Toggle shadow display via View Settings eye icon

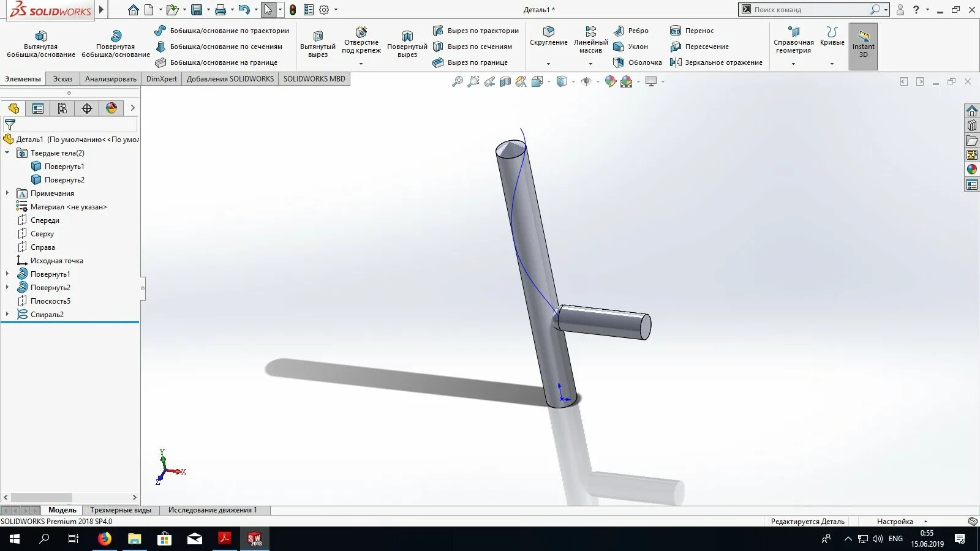click(x=586, y=81)
